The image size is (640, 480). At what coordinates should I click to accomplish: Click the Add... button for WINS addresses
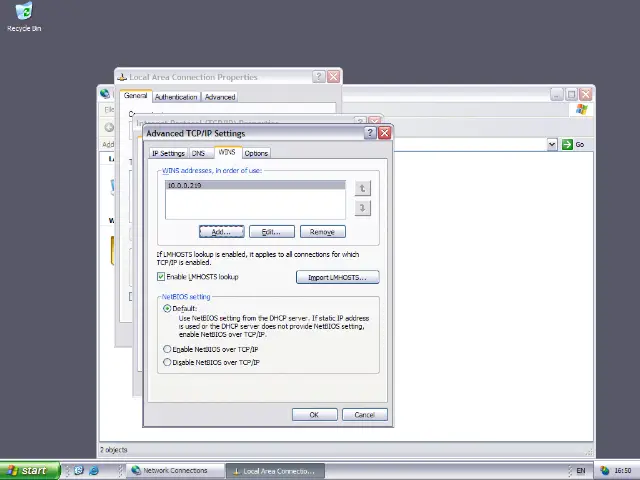[221, 232]
